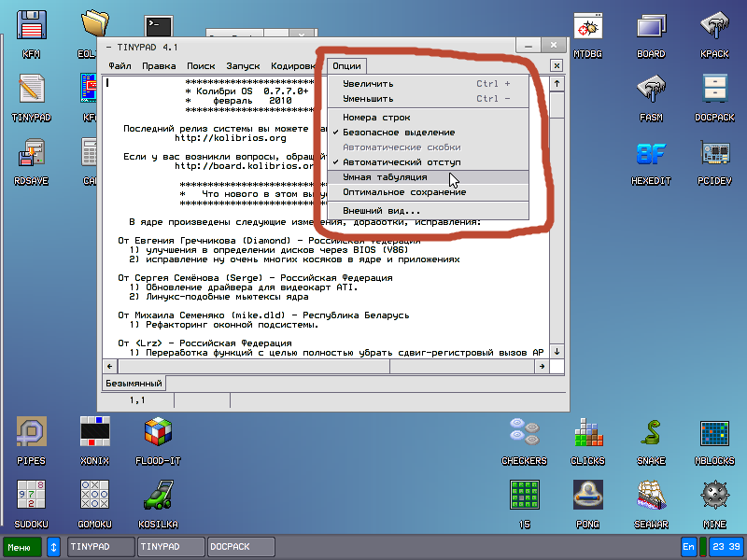Open the Файл menu
The width and height of the screenshot is (747, 560).
pyautogui.click(x=120, y=66)
